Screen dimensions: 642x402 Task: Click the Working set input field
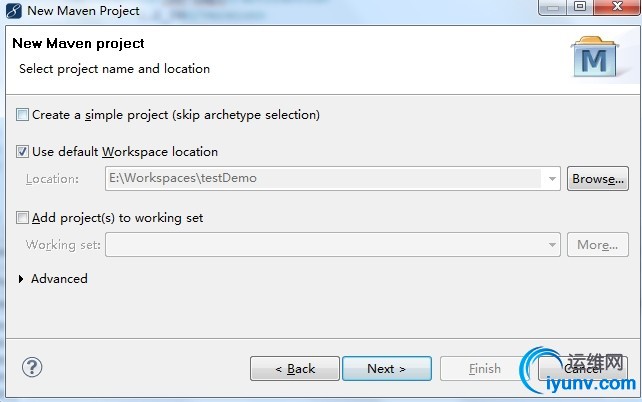coord(325,245)
